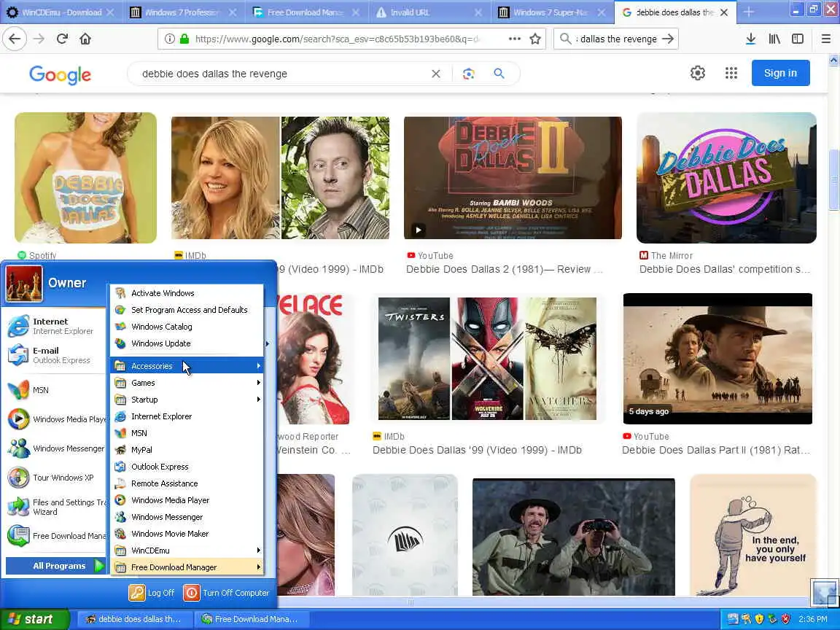Open the Firefox library icon
Screen dimensions: 840x630
coord(774,39)
